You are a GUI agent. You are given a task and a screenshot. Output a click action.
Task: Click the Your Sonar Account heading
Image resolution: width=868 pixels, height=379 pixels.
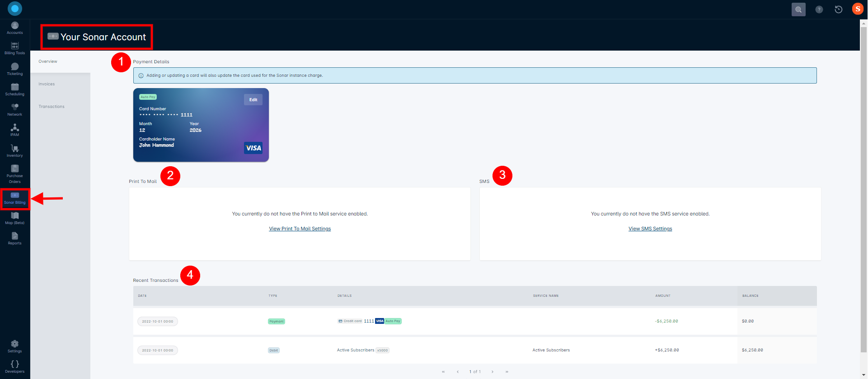click(103, 37)
